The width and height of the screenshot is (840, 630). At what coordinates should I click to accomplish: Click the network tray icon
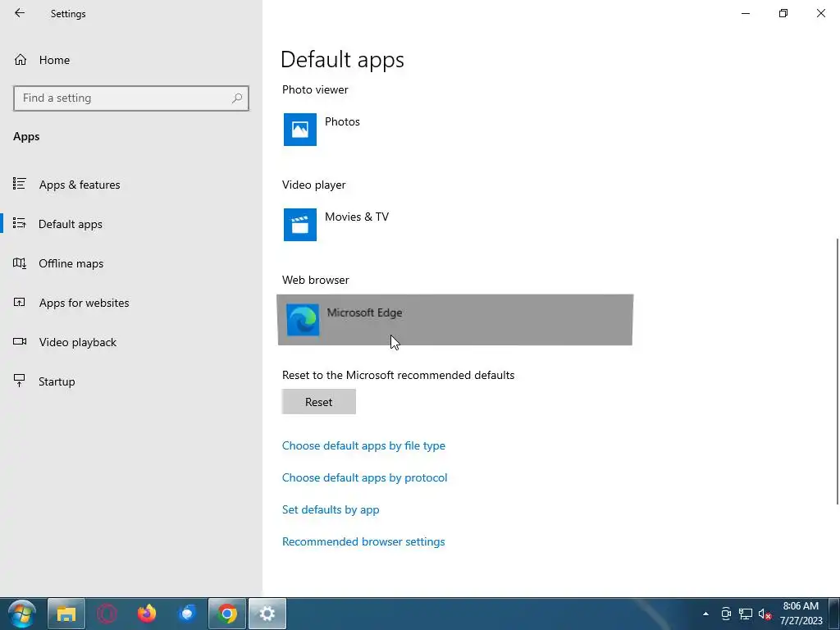(745, 614)
